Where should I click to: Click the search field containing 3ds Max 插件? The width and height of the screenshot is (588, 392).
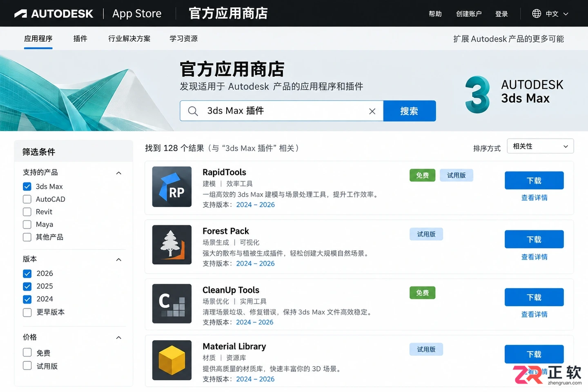(x=282, y=111)
